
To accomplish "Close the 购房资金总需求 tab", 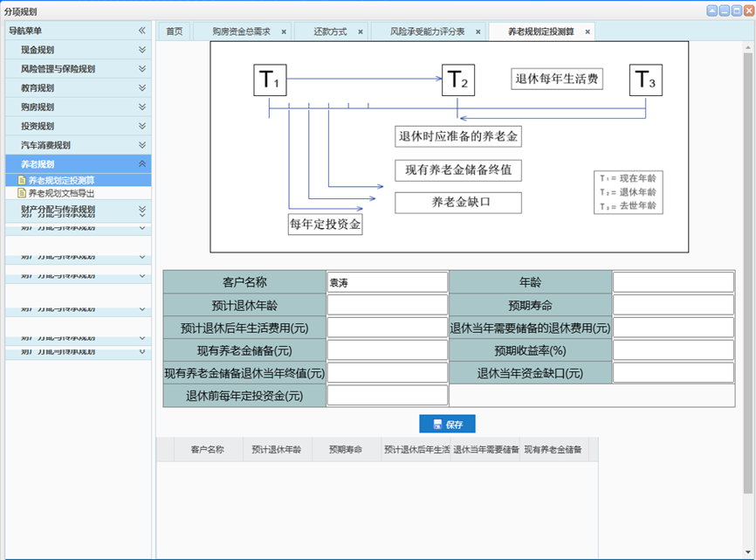I will click(284, 31).
